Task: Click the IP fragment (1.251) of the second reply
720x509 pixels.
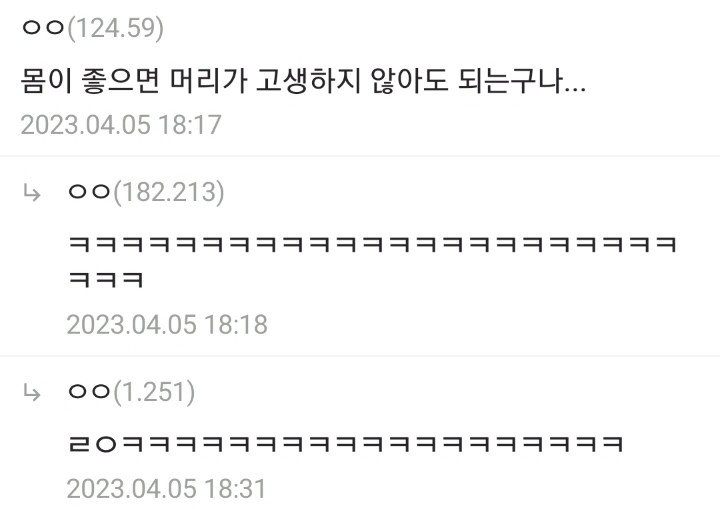Action: coord(154,391)
